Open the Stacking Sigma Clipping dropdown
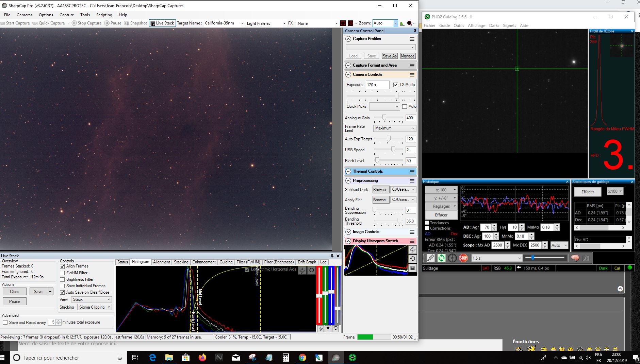 pyautogui.click(x=94, y=307)
